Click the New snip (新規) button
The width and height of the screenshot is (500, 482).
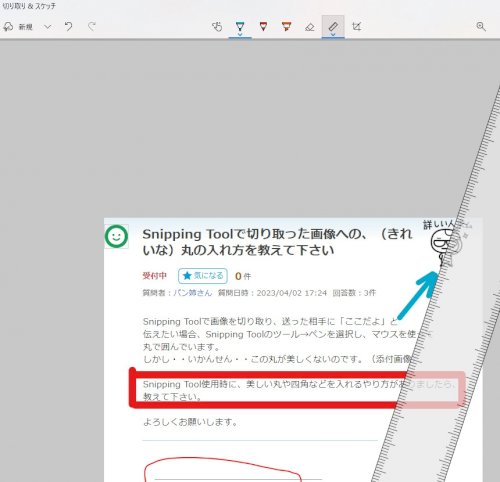18,27
